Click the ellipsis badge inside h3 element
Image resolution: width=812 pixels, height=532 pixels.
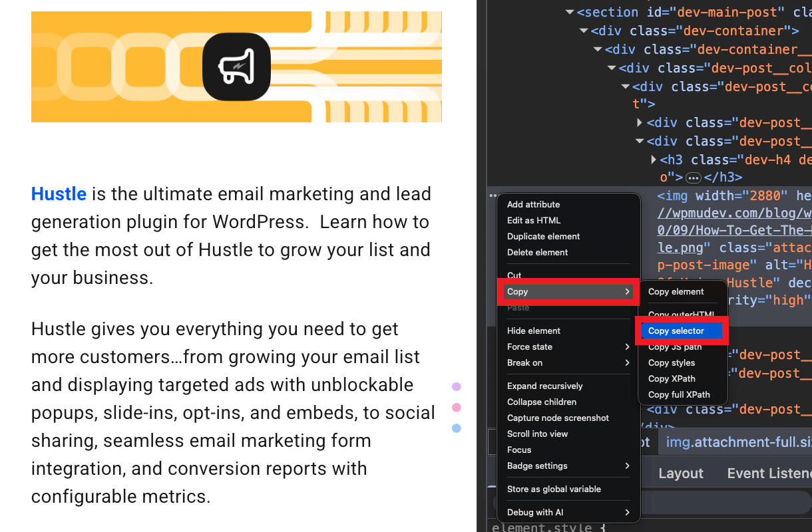pyautogui.click(x=693, y=178)
